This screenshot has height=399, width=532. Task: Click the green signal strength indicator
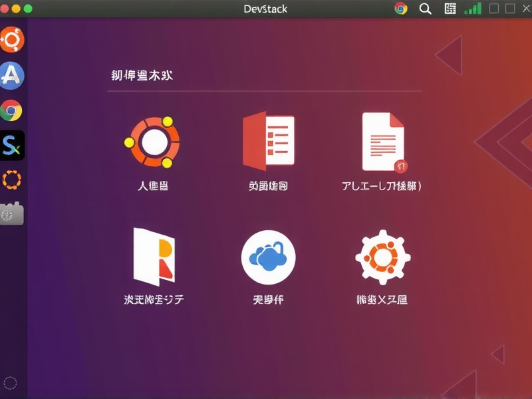(473, 9)
